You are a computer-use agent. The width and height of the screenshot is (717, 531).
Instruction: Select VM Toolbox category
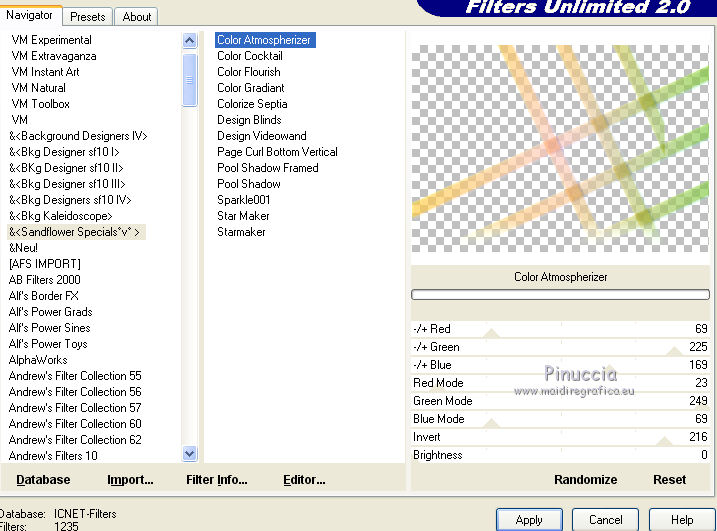40,104
